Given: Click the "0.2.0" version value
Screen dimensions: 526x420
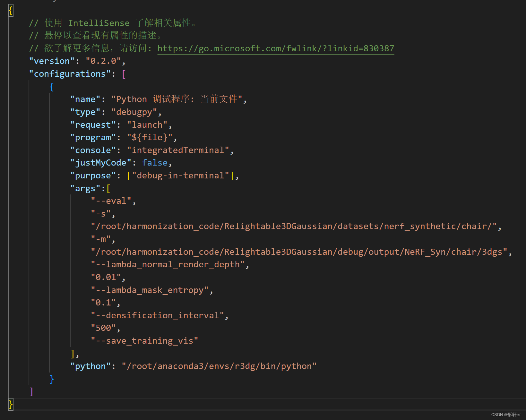Looking at the screenshot, I should point(103,61).
